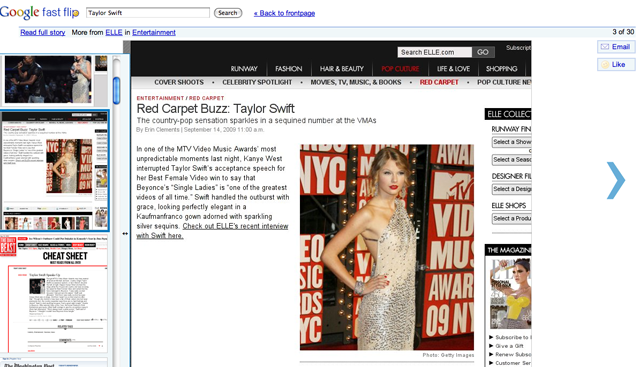Open the Select a Season dropdown
Image resolution: width=640 pixels, height=367 pixels.
tap(512, 160)
